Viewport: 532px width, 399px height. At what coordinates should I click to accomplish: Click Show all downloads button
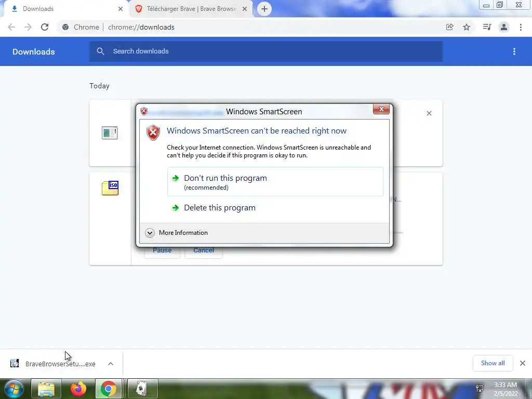click(x=493, y=363)
